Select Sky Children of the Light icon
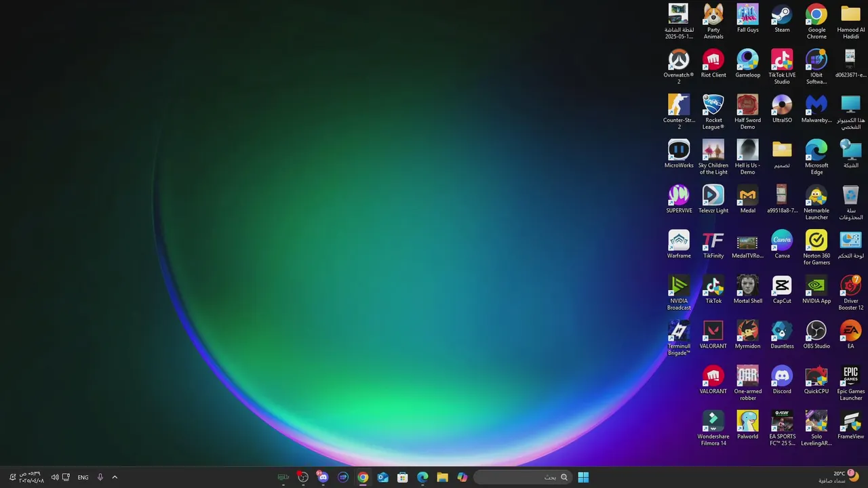Image resolution: width=868 pixels, height=488 pixels. click(713, 157)
